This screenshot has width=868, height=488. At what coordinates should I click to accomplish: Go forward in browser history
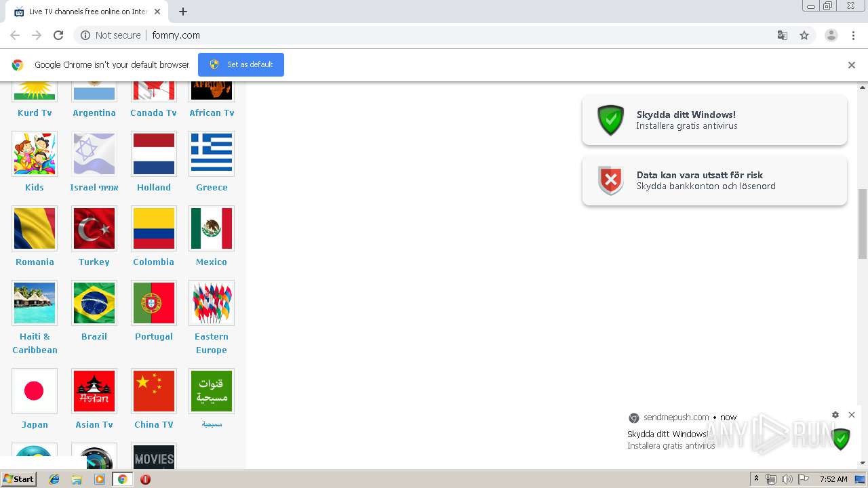37,35
